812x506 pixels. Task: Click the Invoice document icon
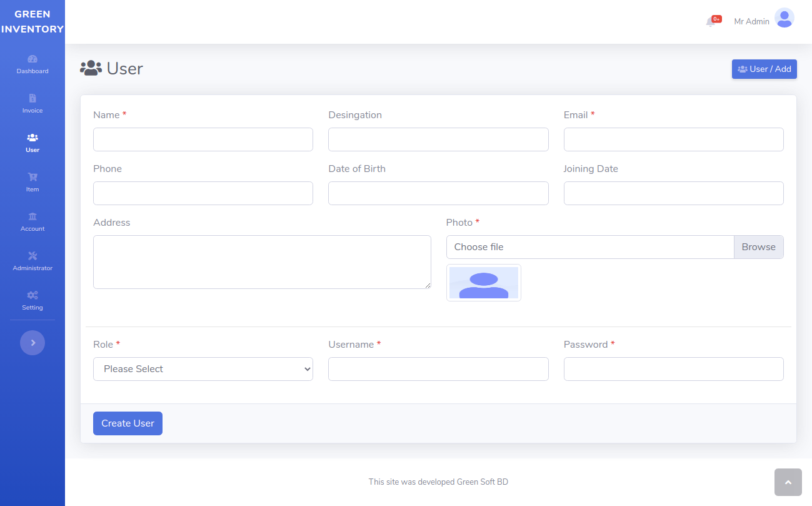coord(33,98)
